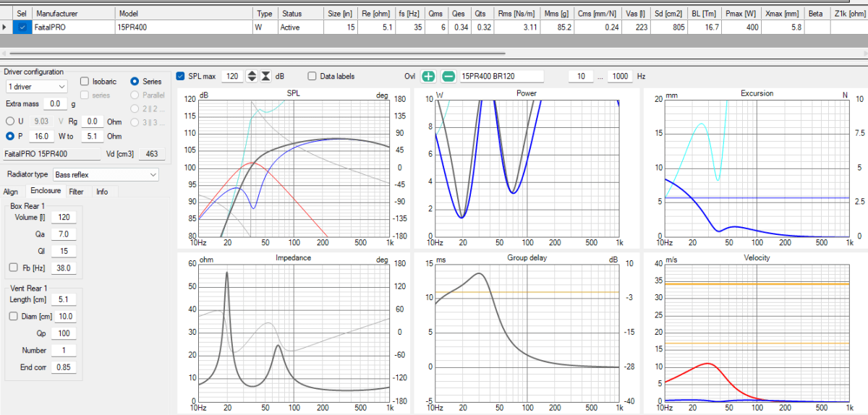Click the Rg ohm input field
The height and width of the screenshot is (415, 868).
tap(92, 121)
